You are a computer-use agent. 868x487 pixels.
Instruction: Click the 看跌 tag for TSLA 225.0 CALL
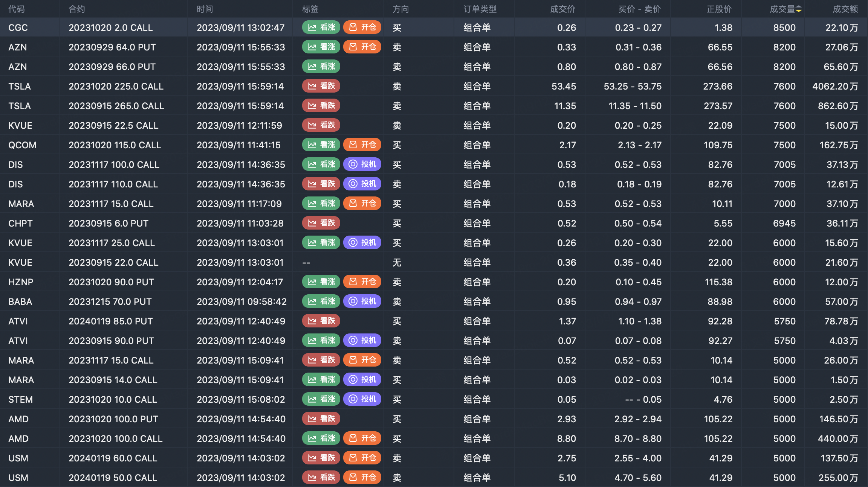point(321,86)
